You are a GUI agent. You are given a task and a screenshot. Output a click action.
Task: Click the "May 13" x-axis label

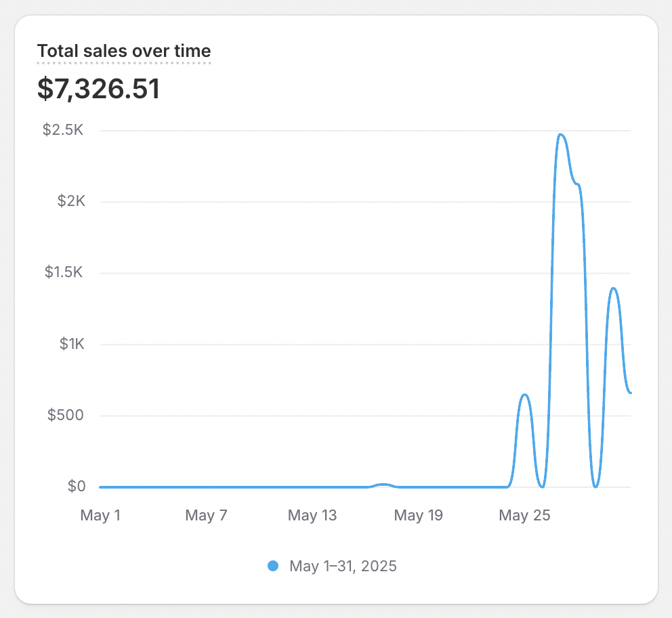click(x=312, y=516)
